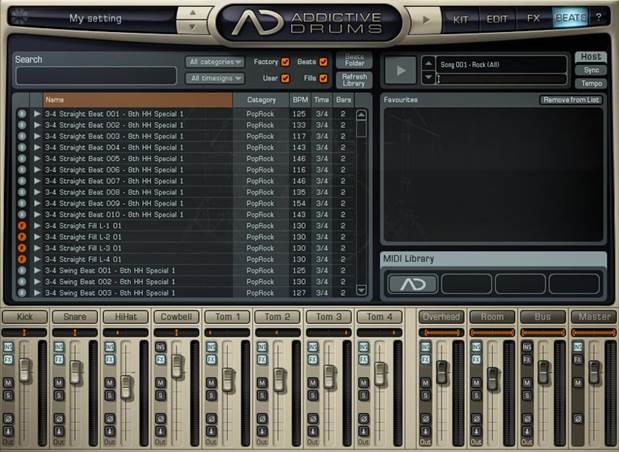Click Remove from List button

point(571,100)
